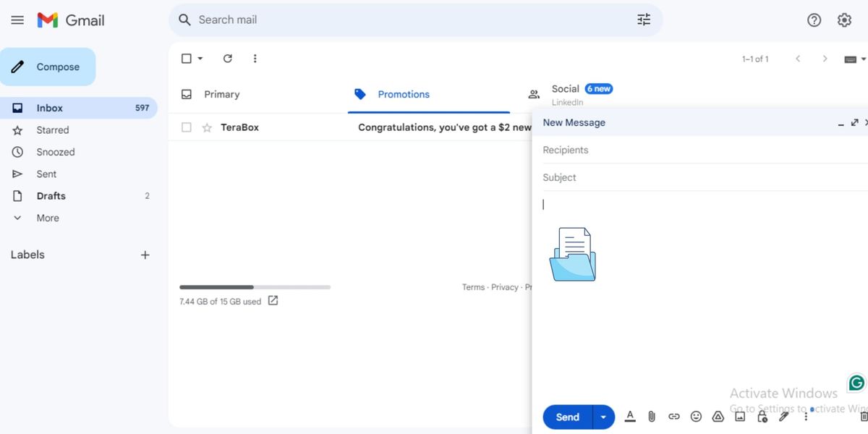This screenshot has height=434, width=868.
Task: Attach a file using the paperclip icon
Action: (652, 417)
